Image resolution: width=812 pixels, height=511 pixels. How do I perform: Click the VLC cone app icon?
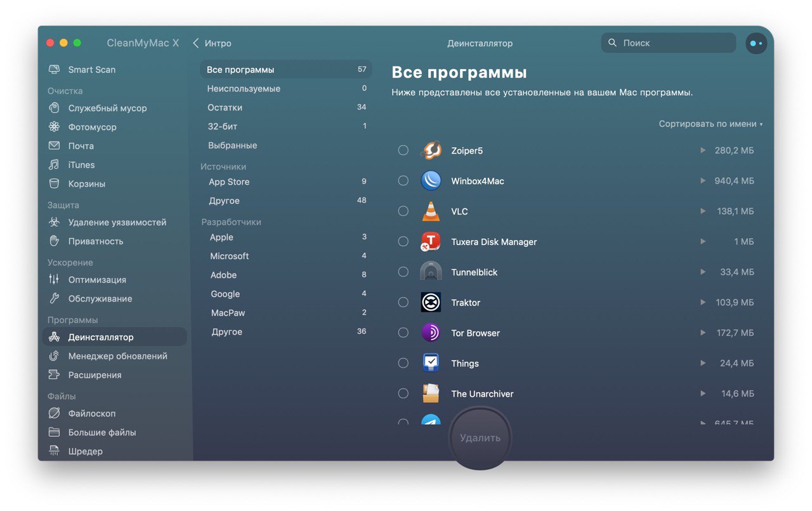(x=431, y=211)
